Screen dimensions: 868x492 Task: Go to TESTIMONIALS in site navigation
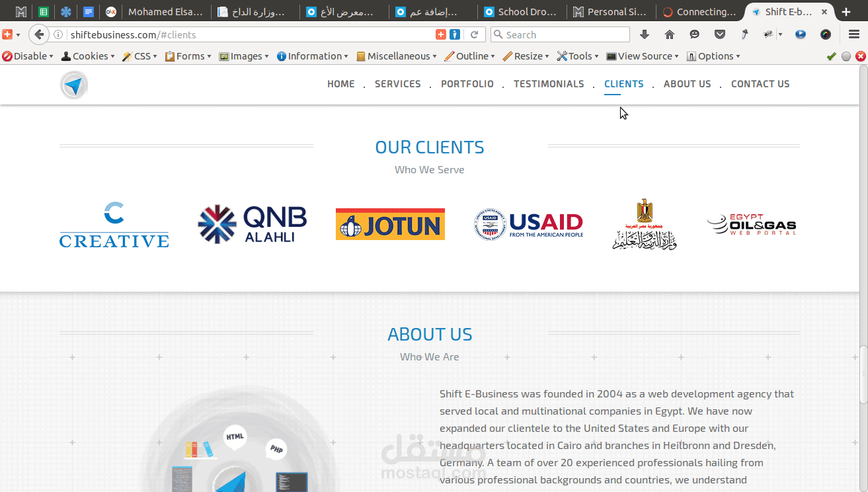(549, 84)
